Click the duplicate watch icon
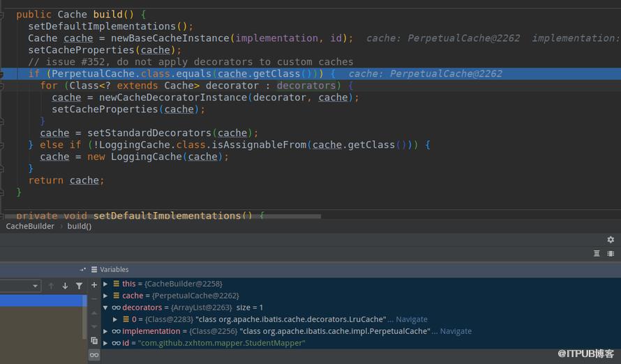This screenshot has width=621, height=364. 94,340
